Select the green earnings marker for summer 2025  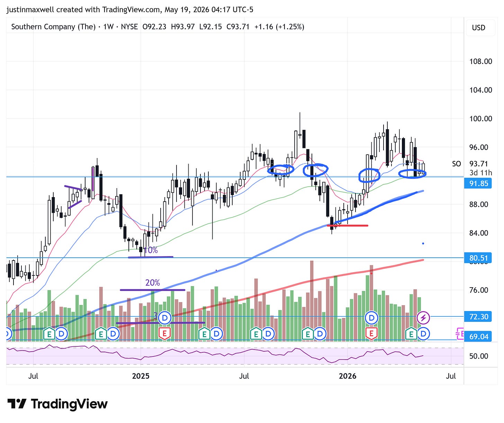256,334
